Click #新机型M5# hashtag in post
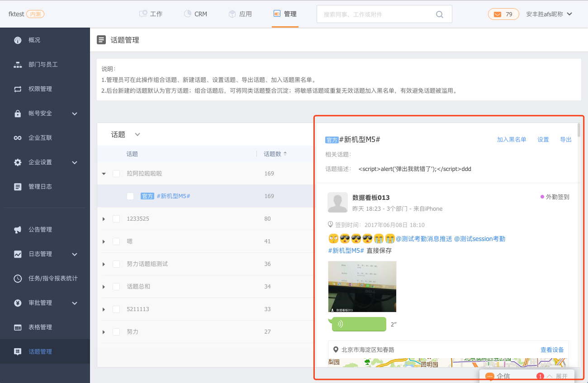The image size is (588, 383). [346, 251]
